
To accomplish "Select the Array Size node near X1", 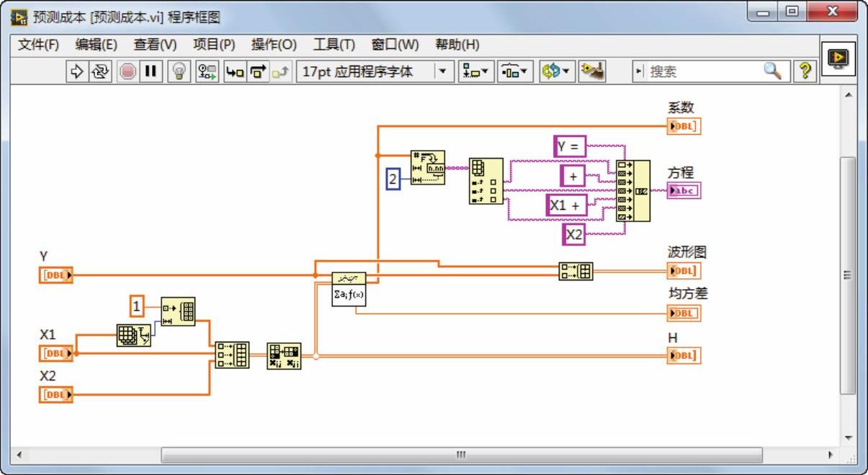I will click(x=134, y=336).
